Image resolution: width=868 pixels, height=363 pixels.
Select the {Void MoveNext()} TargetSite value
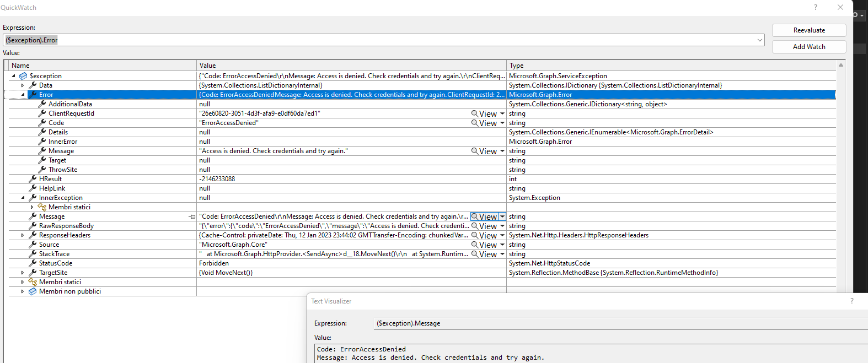[226, 273]
